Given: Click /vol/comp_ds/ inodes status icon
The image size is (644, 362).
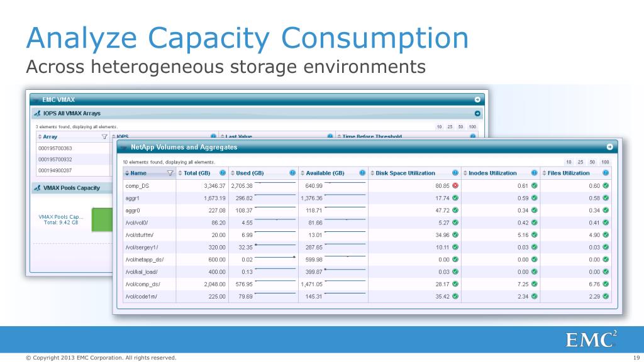Looking at the screenshot, I should [535, 284].
